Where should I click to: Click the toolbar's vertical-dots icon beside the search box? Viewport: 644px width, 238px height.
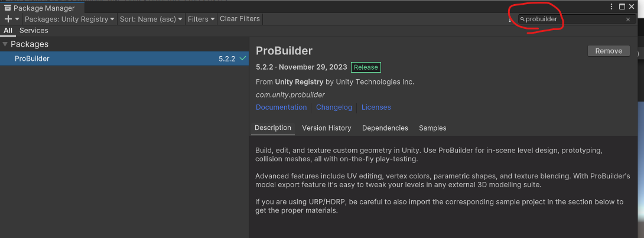tap(509, 19)
